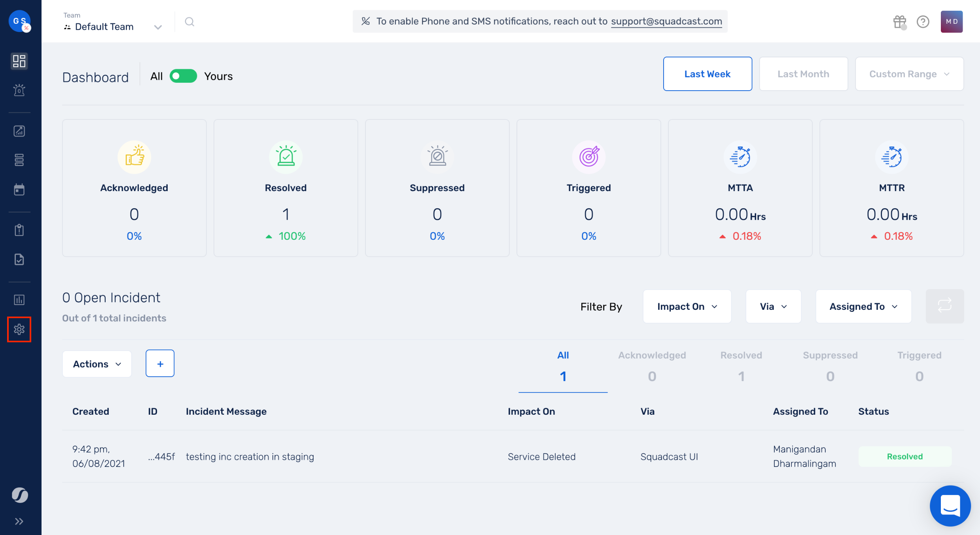Click the search magnifier icon
This screenshot has height=535, width=980.
pos(189,21)
